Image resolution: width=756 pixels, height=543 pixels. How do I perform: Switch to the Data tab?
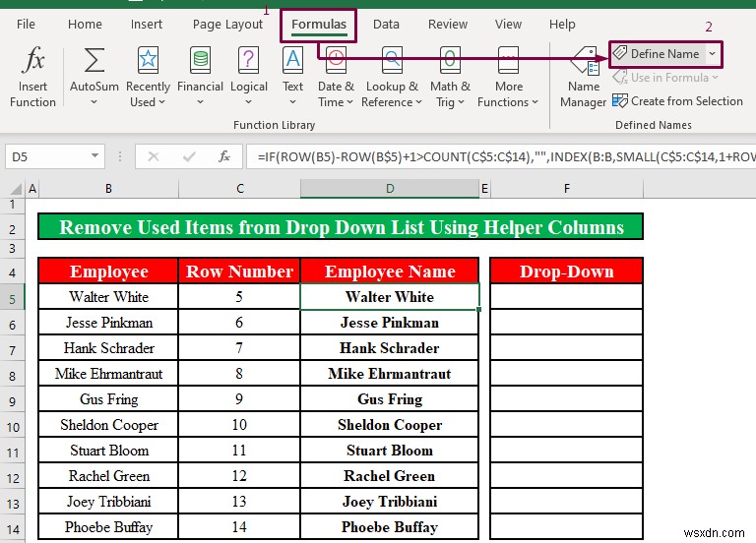click(386, 24)
